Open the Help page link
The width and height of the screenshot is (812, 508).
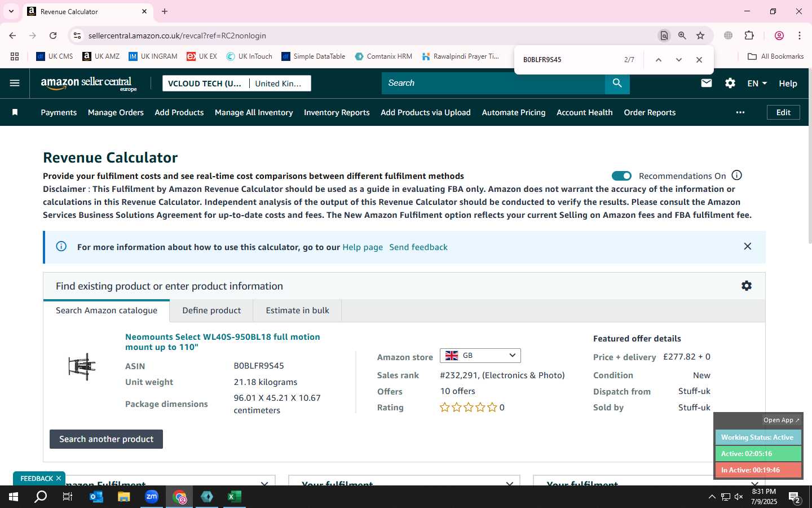(x=363, y=247)
